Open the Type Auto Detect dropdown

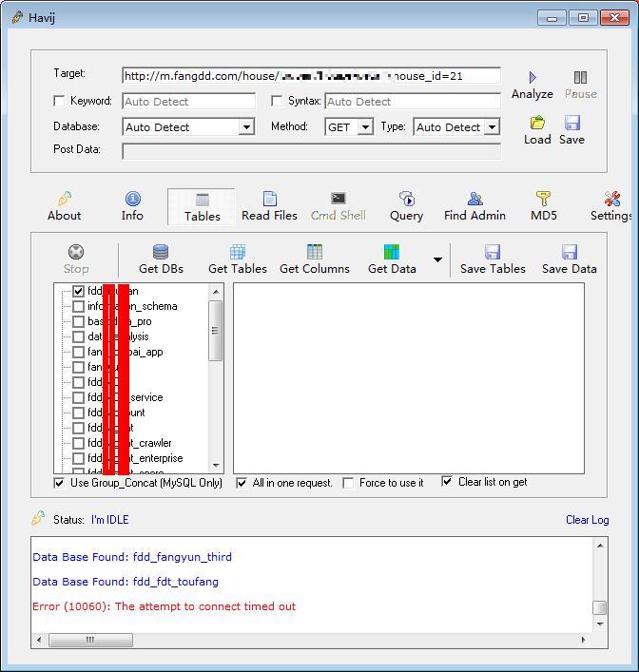(492, 127)
